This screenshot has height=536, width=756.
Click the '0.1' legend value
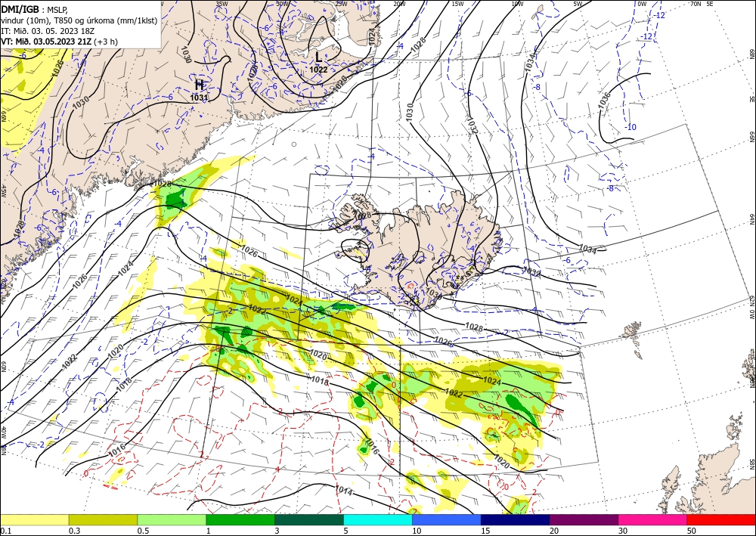(5, 531)
